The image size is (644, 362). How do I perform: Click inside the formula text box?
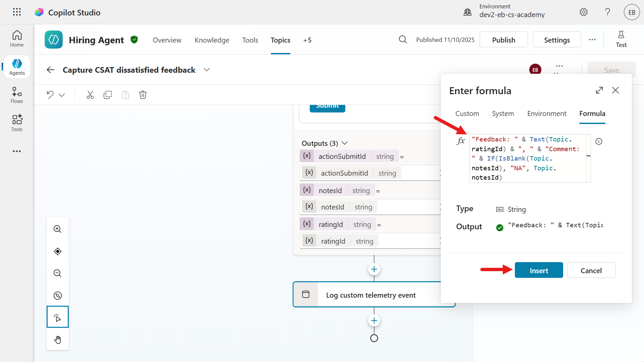point(528,158)
